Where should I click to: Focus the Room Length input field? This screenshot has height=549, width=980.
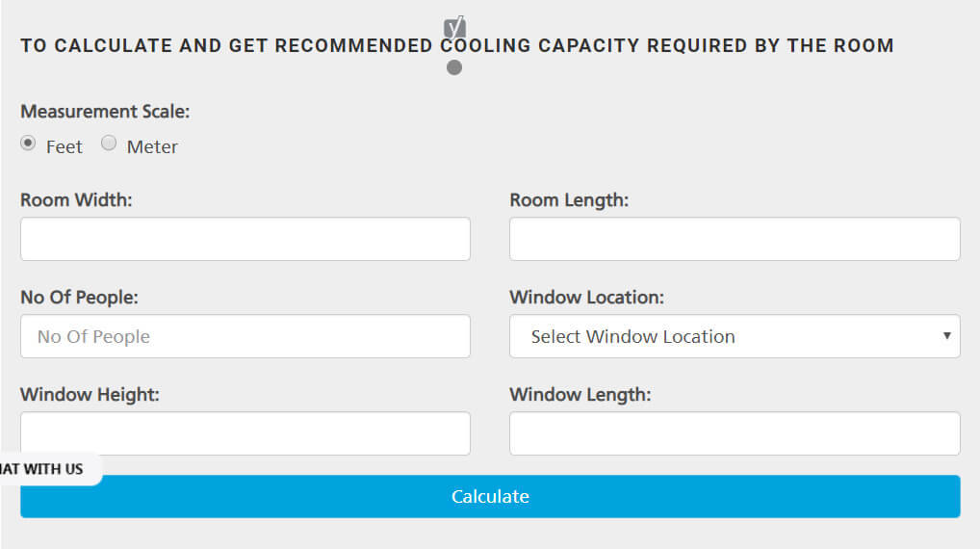[735, 239]
